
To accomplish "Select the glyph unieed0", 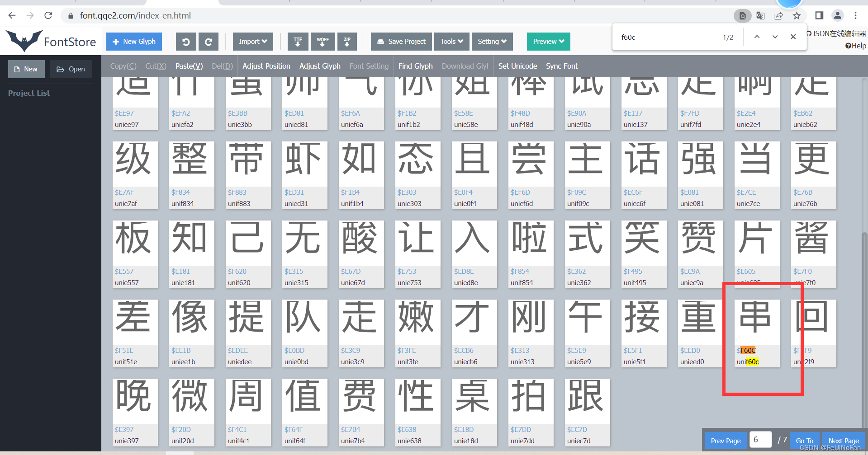I will (700, 333).
